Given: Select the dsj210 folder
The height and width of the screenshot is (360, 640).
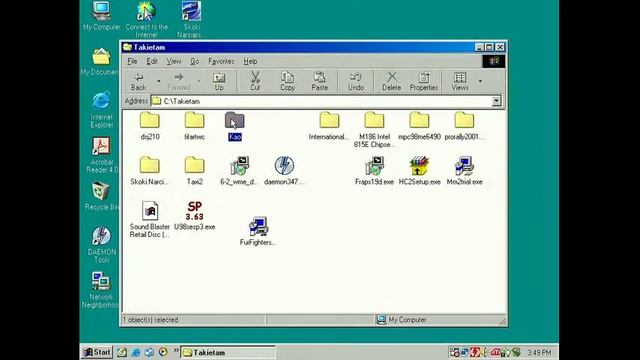Looking at the screenshot, I should point(150,126).
